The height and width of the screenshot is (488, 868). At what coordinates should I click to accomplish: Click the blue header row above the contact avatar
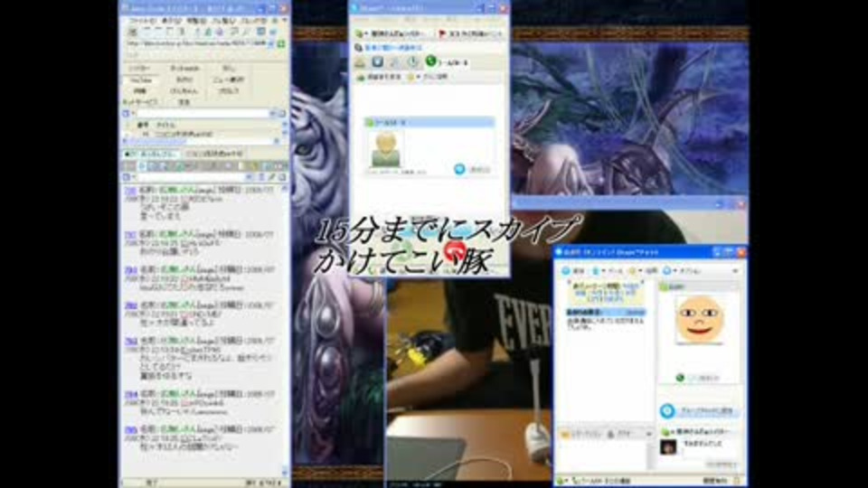click(x=429, y=122)
